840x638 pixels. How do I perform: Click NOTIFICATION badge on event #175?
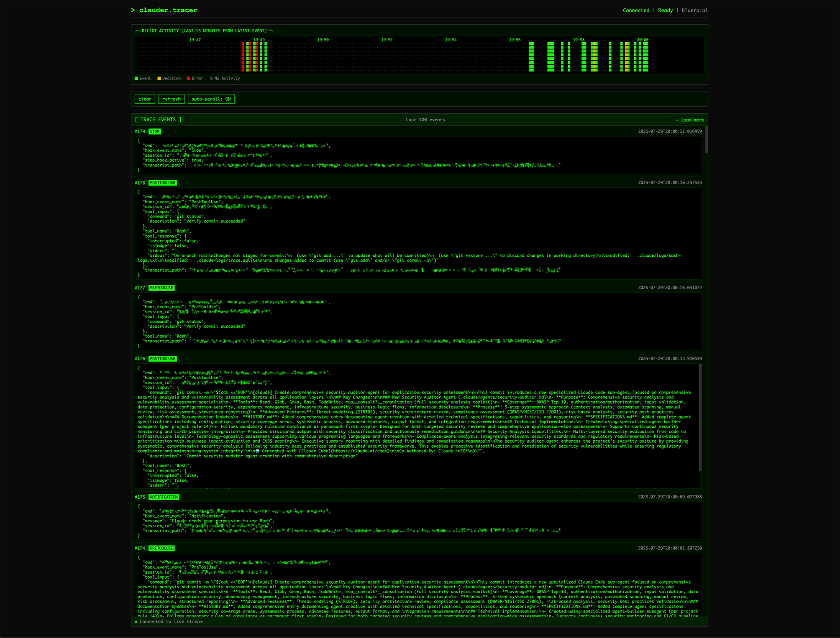[x=164, y=497]
